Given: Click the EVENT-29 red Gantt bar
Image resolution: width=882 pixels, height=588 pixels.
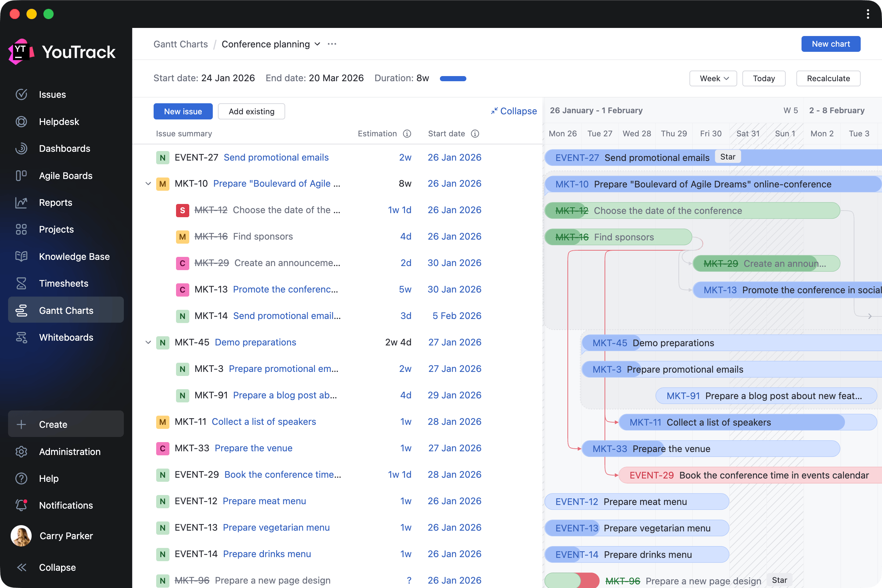Looking at the screenshot, I should 750,475.
